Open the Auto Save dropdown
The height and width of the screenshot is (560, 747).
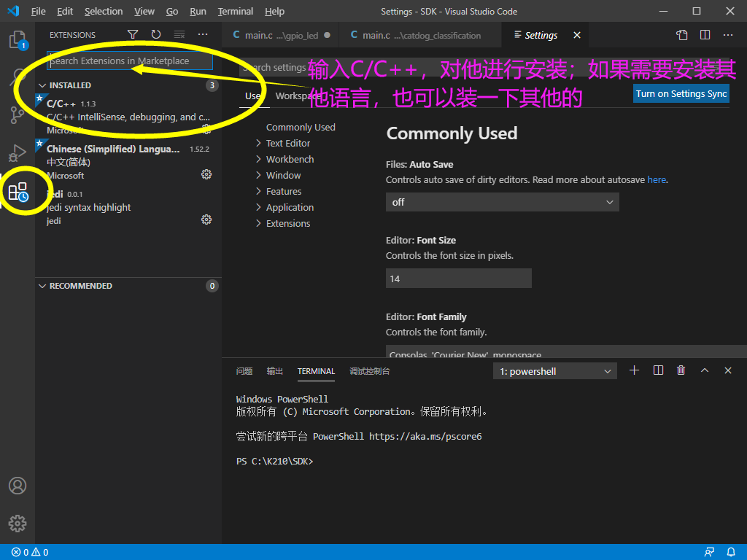click(x=502, y=202)
